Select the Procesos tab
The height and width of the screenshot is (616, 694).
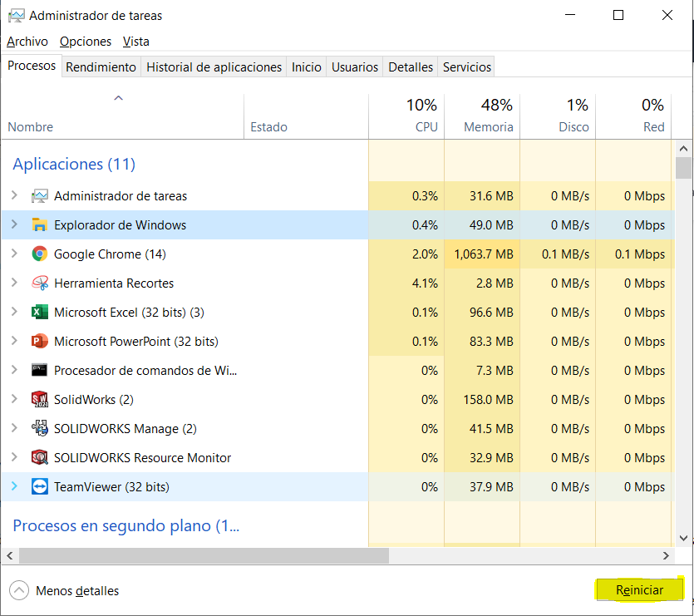coord(32,66)
